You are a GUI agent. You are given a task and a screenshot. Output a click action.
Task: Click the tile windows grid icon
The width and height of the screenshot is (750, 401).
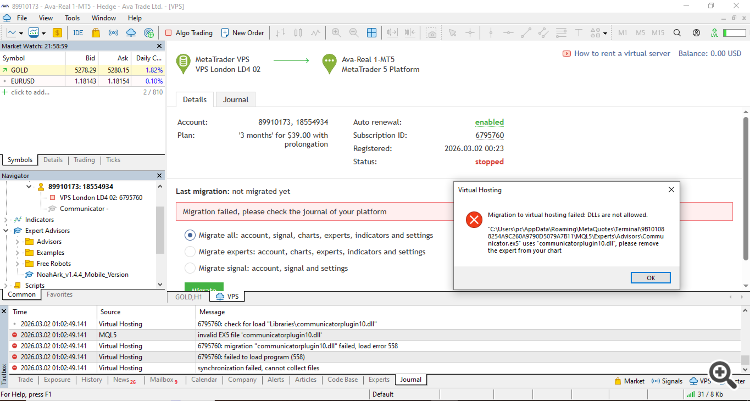tap(372, 33)
